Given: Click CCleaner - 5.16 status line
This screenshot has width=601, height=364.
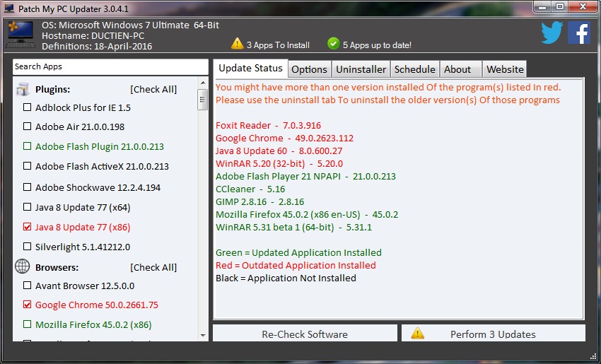Looking at the screenshot, I should [x=250, y=189].
